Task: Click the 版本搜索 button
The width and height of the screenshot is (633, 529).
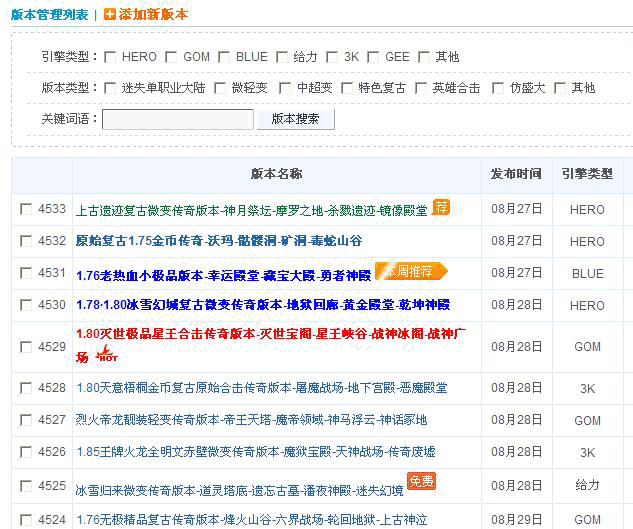Action: (296, 119)
